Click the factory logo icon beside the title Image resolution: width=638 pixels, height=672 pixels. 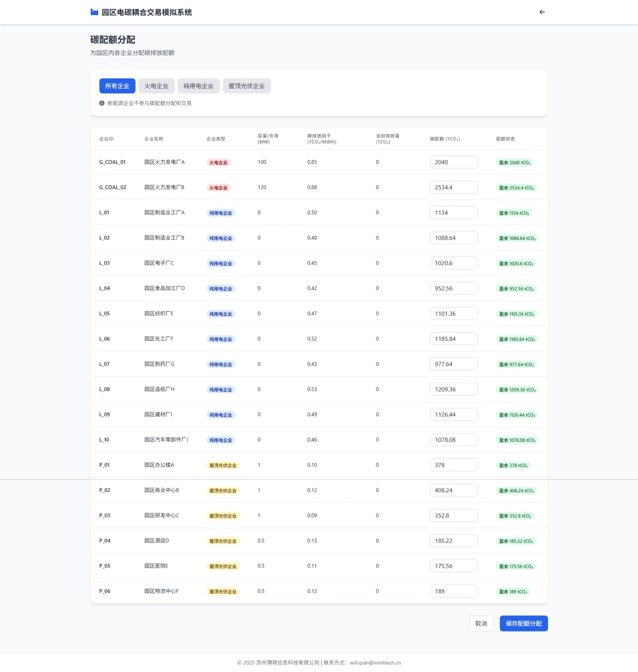click(94, 12)
